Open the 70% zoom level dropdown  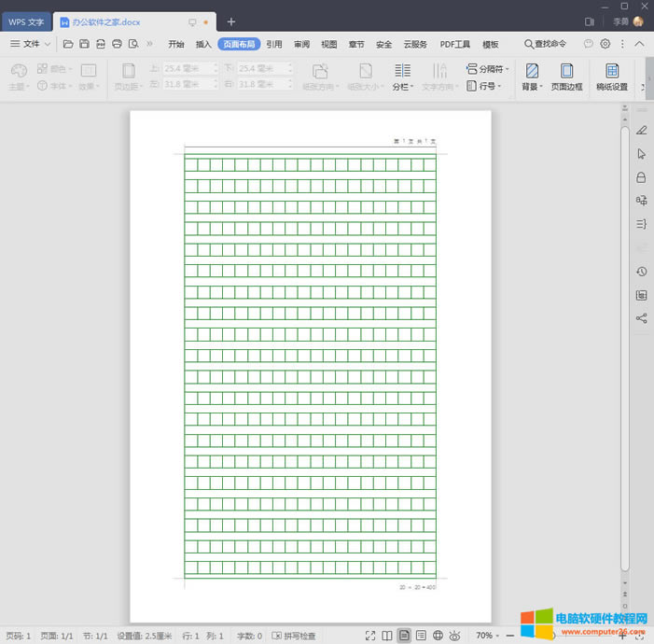coord(489,636)
